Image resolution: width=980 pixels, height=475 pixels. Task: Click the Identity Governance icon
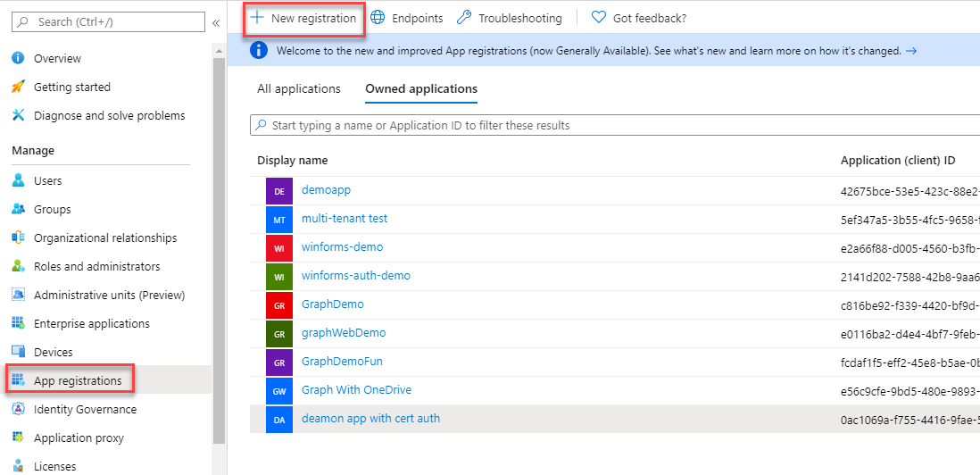point(18,409)
